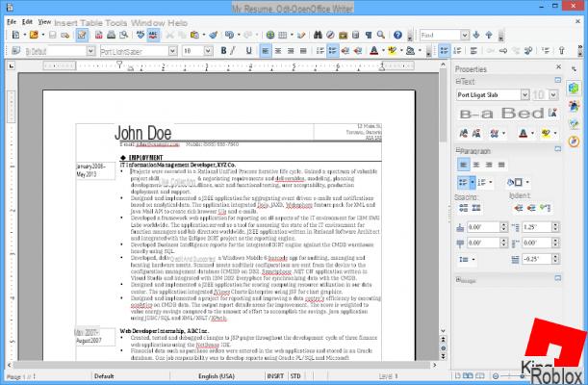Click Find Previous up arrow
Screen dimensions: 588x385
[489, 35]
